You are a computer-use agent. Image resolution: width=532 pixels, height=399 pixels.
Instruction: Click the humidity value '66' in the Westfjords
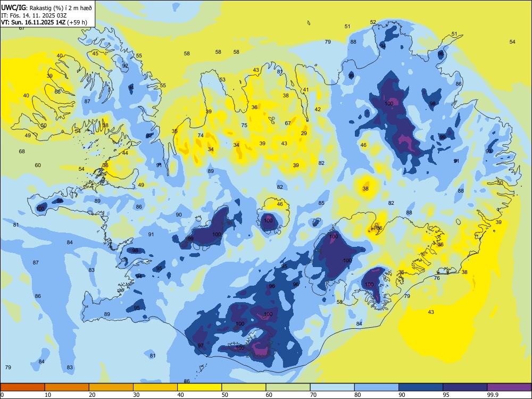click(x=57, y=92)
